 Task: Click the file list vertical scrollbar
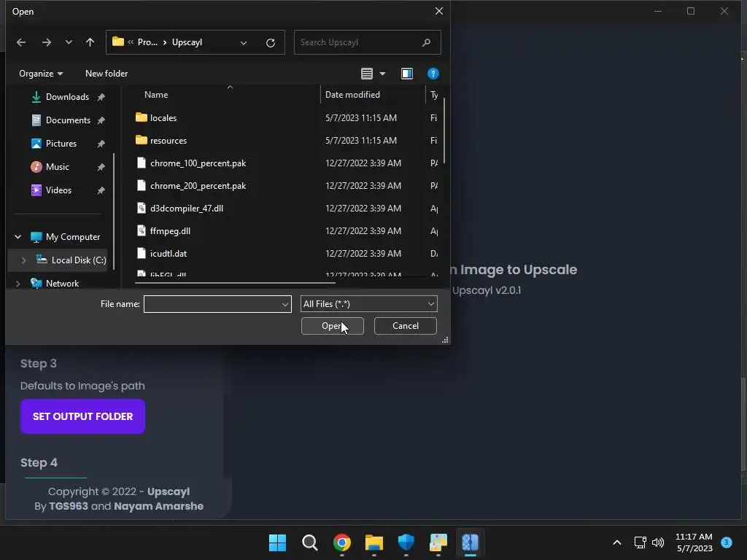444,131
